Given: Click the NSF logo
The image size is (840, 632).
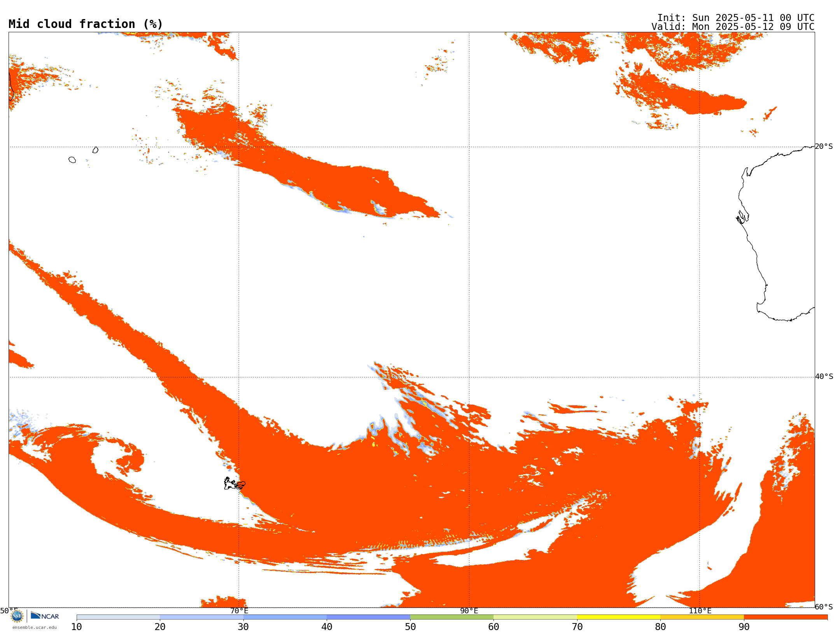Looking at the screenshot, I should (x=17, y=616).
